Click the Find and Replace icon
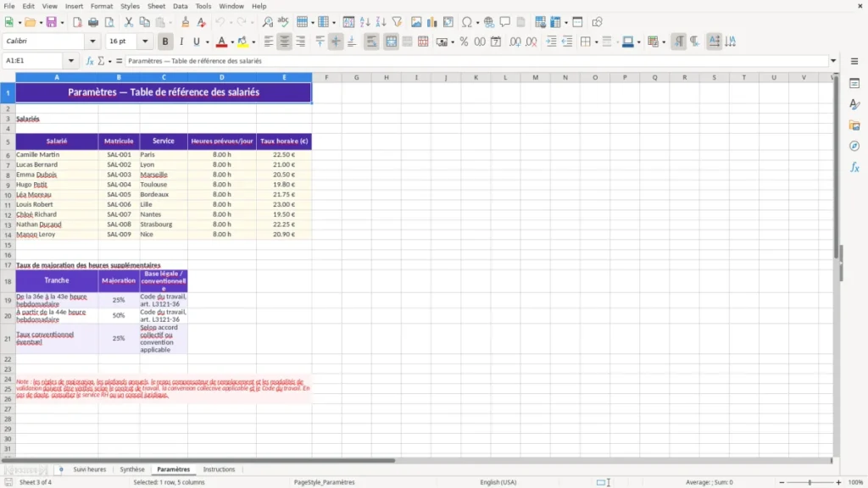The width and height of the screenshot is (868, 488). click(x=267, y=22)
